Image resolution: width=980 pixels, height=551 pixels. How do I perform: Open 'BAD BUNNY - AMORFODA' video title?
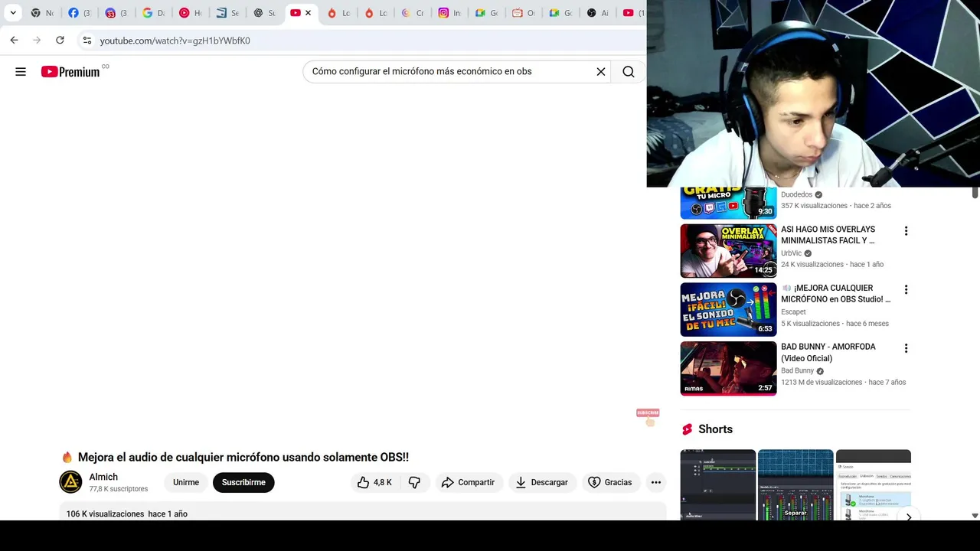(x=828, y=352)
